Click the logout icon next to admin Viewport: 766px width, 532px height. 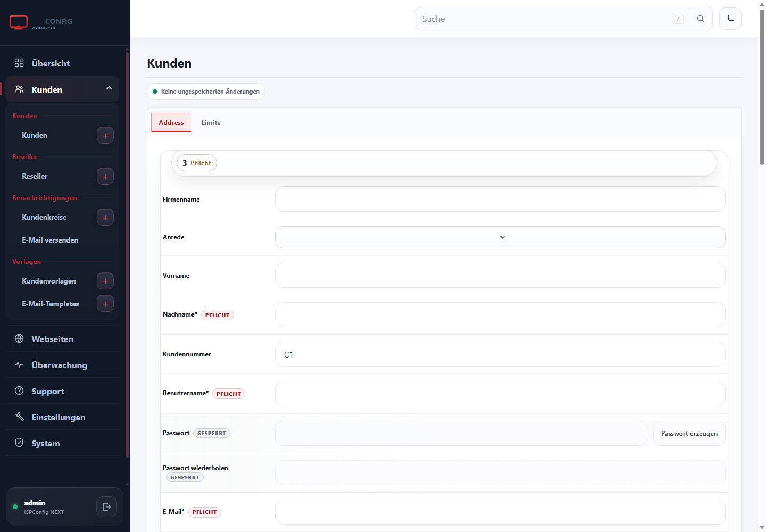pyautogui.click(x=106, y=507)
